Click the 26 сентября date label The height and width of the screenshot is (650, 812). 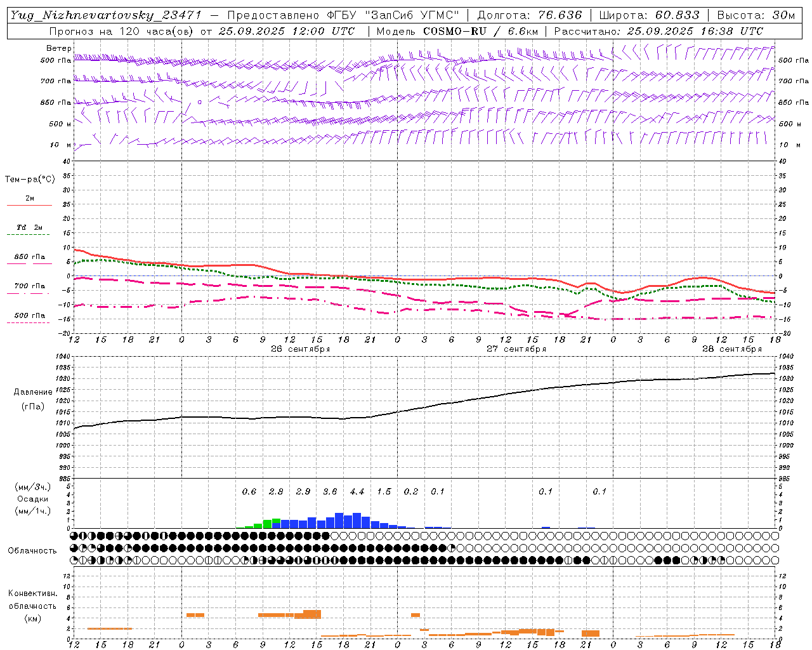[300, 349]
